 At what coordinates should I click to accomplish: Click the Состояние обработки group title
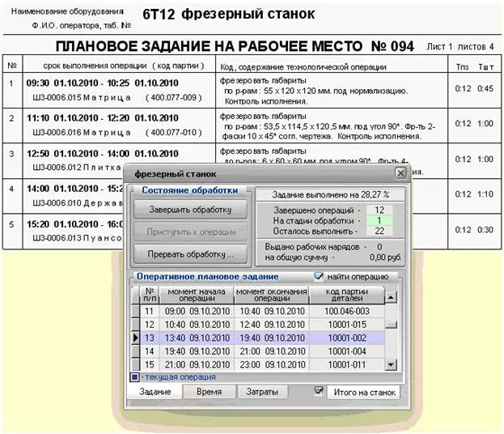189,190
